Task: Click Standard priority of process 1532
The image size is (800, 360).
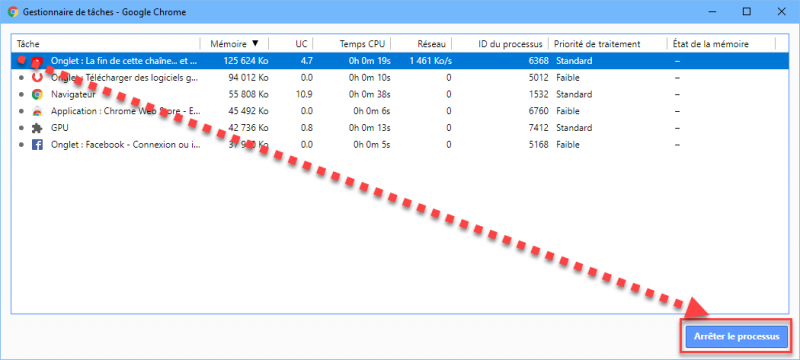Action: tap(574, 94)
